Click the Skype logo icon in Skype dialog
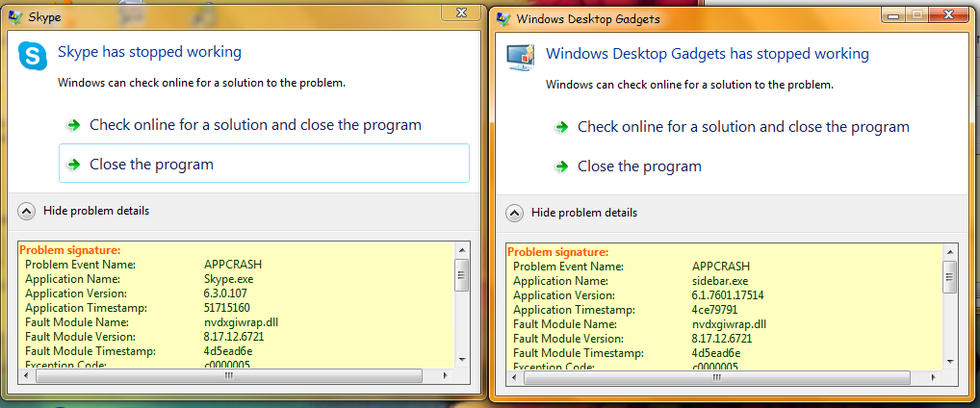 (x=33, y=54)
